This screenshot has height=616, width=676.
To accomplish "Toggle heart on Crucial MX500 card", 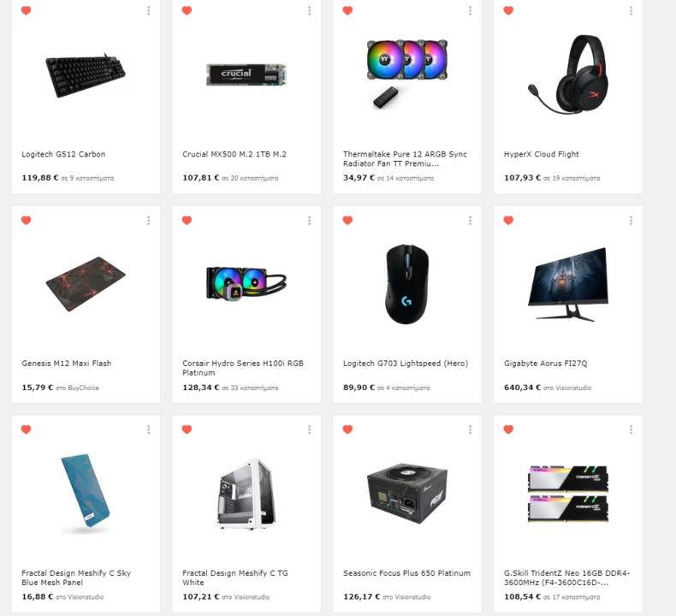I will (x=187, y=10).
